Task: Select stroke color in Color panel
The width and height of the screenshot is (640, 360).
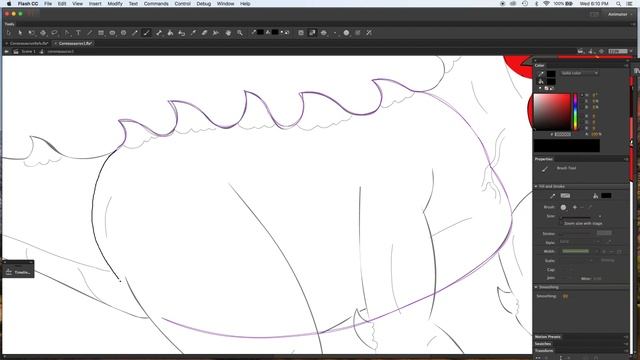Action: [551, 74]
